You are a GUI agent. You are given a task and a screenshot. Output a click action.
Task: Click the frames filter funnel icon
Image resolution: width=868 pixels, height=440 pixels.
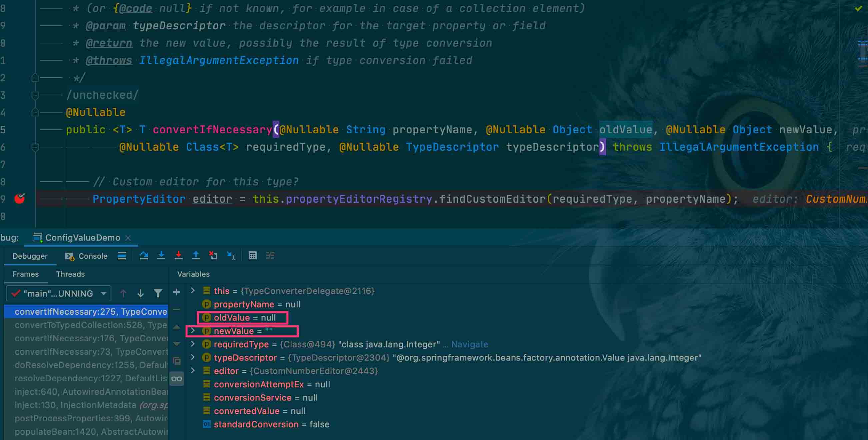point(158,293)
